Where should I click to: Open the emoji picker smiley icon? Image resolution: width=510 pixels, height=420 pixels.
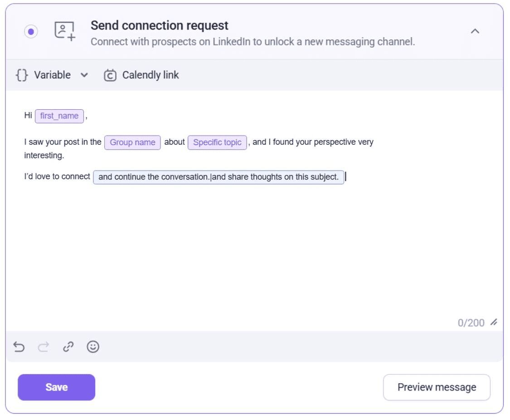[x=93, y=347]
